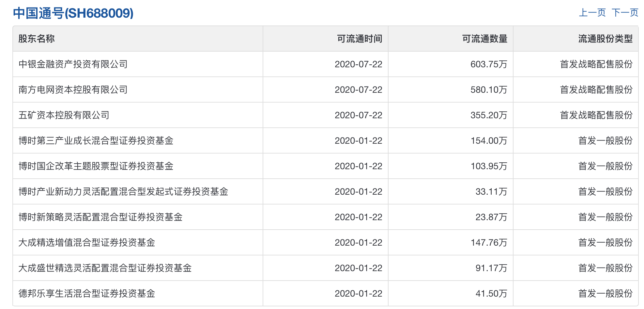The width and height of the screenshot is (644, 309).
Task: Open the 中国通号(SH688009) stock link
Action: click(x=72, y=14)
